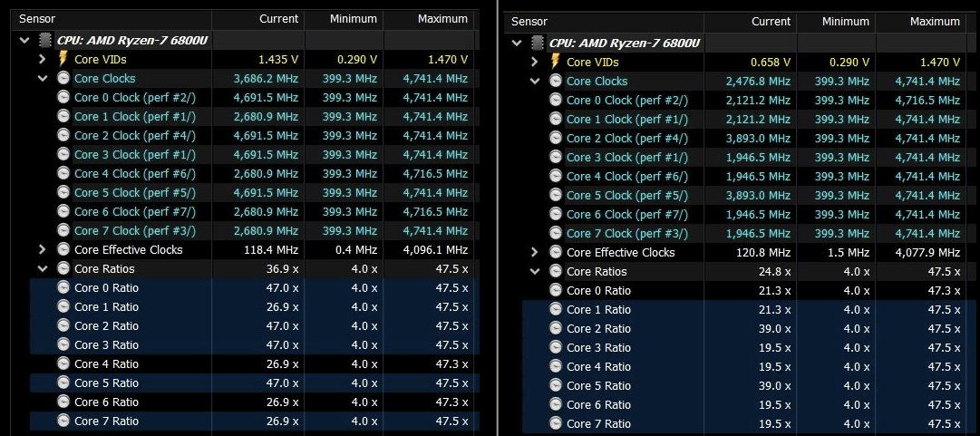Click the 1.435 V Core VIDs current value
The height and width of the screenshot is (436, 980).
tap(278, 59)
